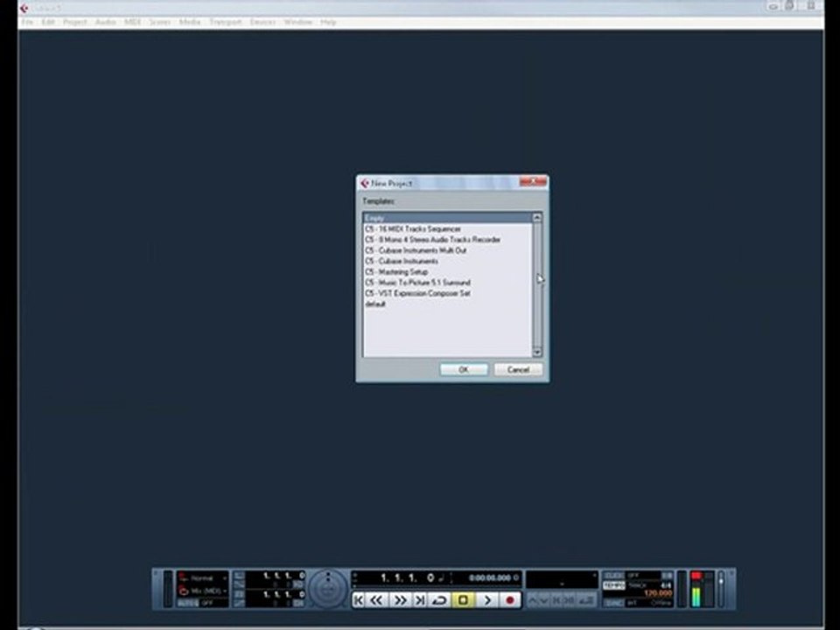
Task: Open the Audio menu
Action: click(x=106, y=22)
